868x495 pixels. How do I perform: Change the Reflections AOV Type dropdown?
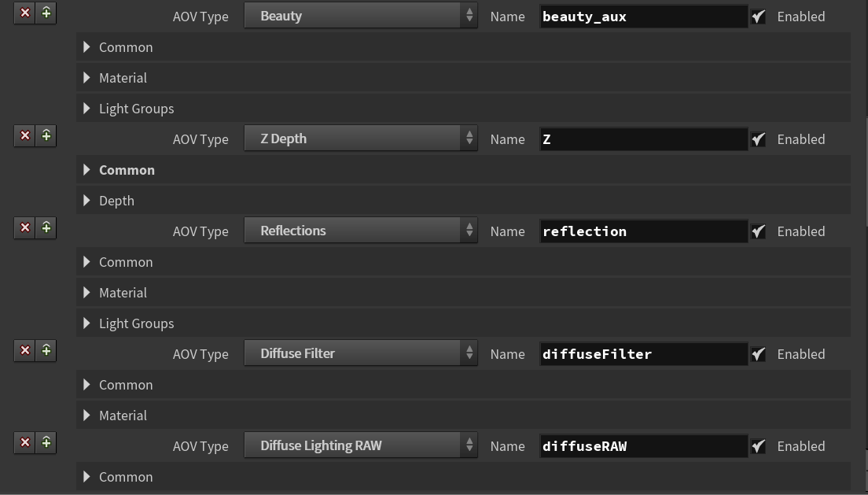[x=361, y=231]
